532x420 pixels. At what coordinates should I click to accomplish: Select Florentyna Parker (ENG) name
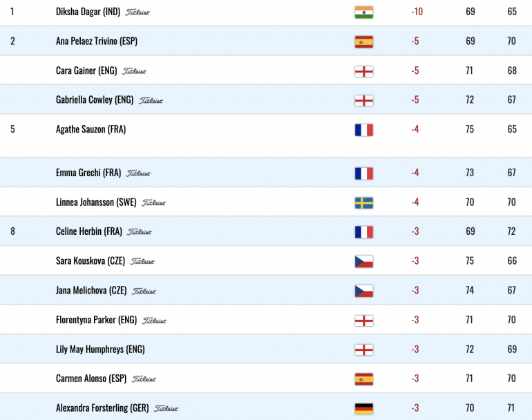pos(96,320)
